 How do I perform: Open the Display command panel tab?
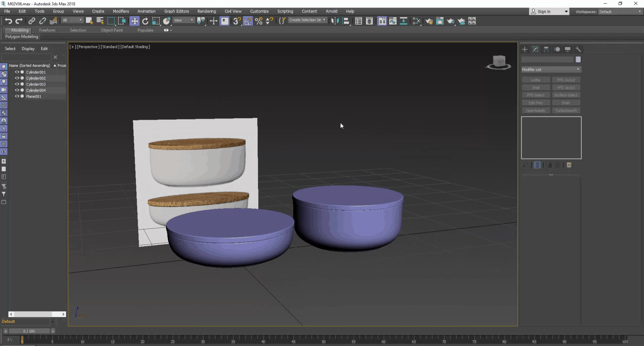click(x=568, y=49)
